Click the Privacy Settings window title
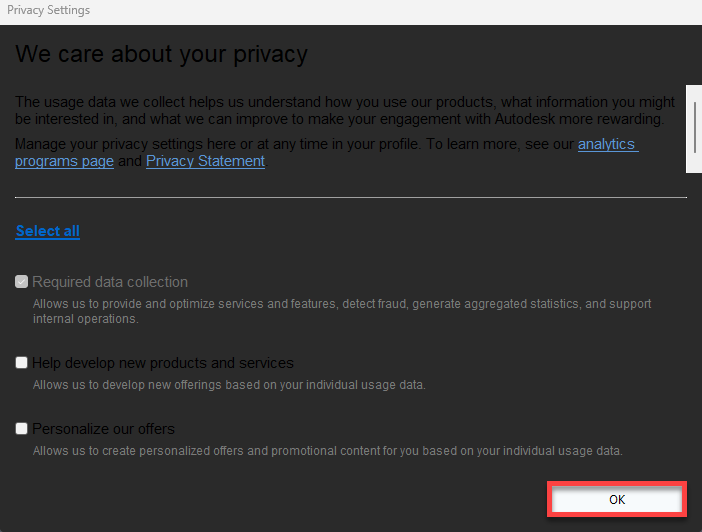Viewport: 702px width, 532px height. pyautogui.click(x=48, y=10)
